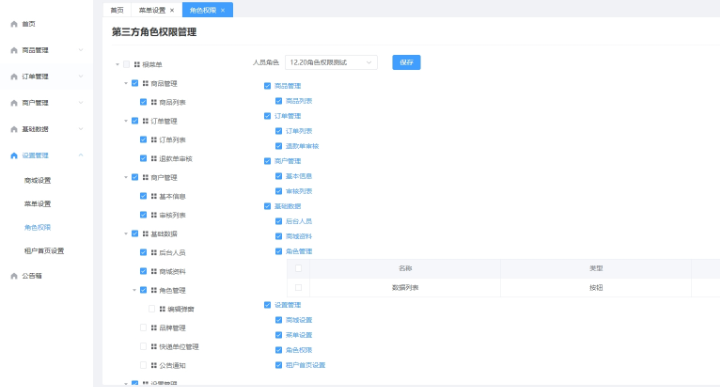Collapse the 根菜单 tree node arrow
The image size is (720, 387).
(118, 64)
